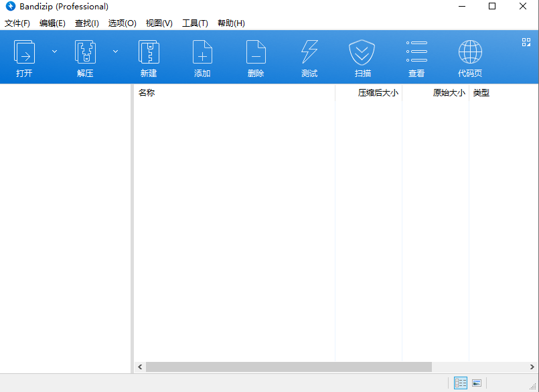539x392 pixels.
Task: Click the Bandizip app logo in title bar
Action: [x=11, y=6]
